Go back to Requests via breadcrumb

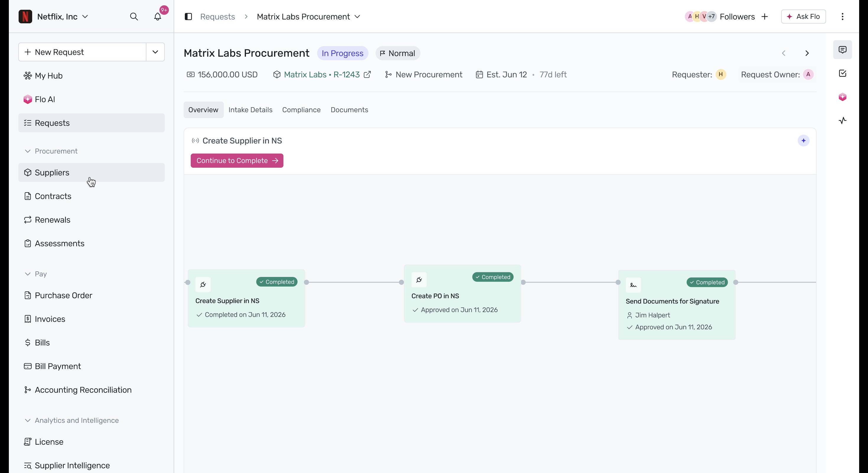tap(217, 17)
